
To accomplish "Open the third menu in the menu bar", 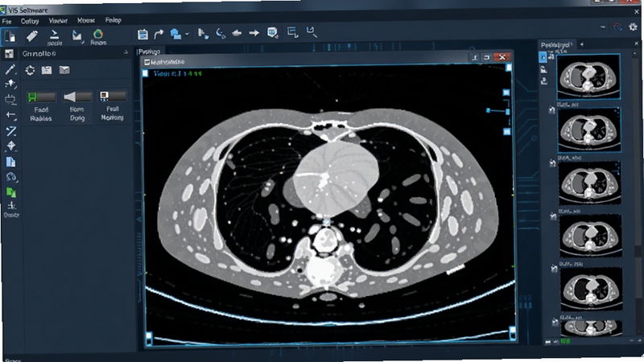I will [58, 21].
